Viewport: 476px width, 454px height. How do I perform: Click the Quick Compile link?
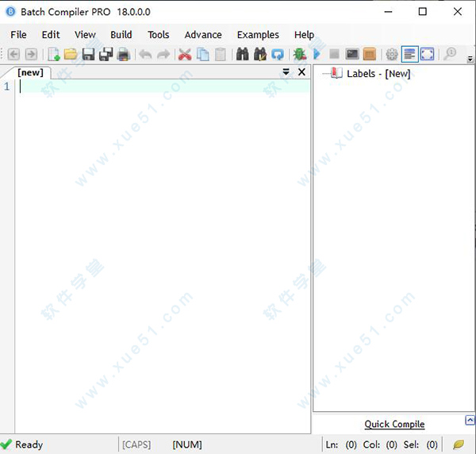[x=394, y=424]
